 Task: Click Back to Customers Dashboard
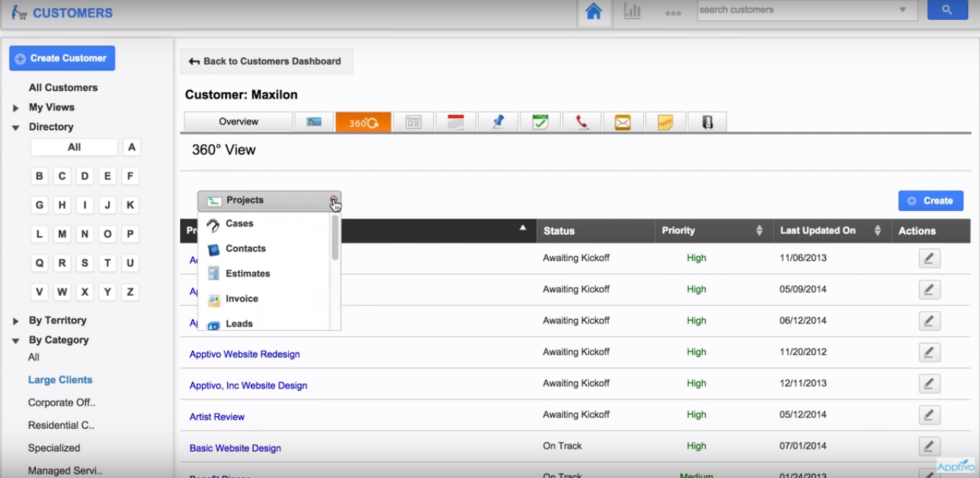[x=266, y=61]
